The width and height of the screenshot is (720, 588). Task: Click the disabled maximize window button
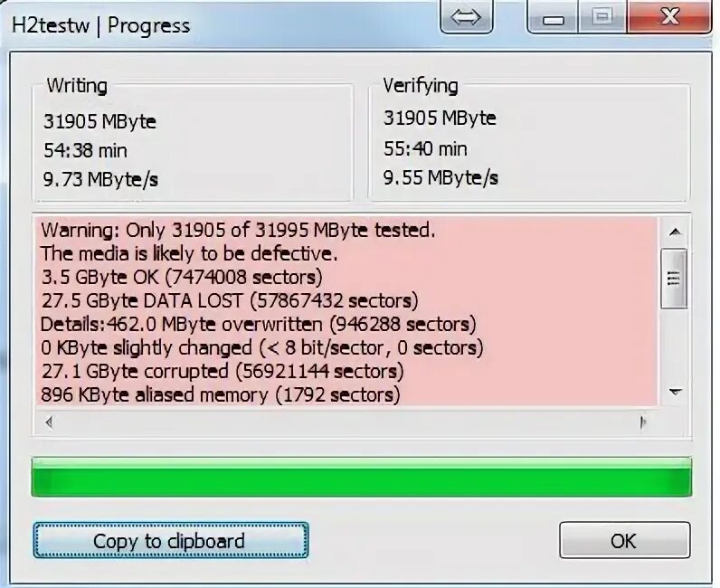pos(602,16)
